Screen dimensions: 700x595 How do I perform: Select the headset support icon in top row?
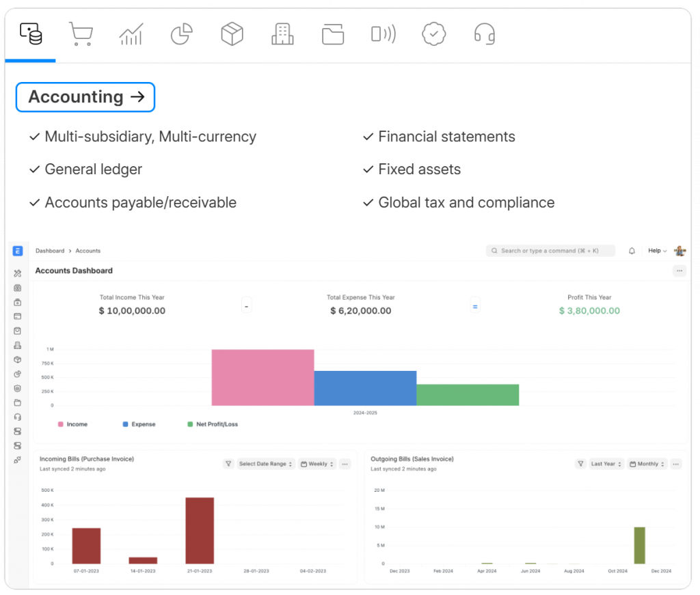(x=484, y=33)
